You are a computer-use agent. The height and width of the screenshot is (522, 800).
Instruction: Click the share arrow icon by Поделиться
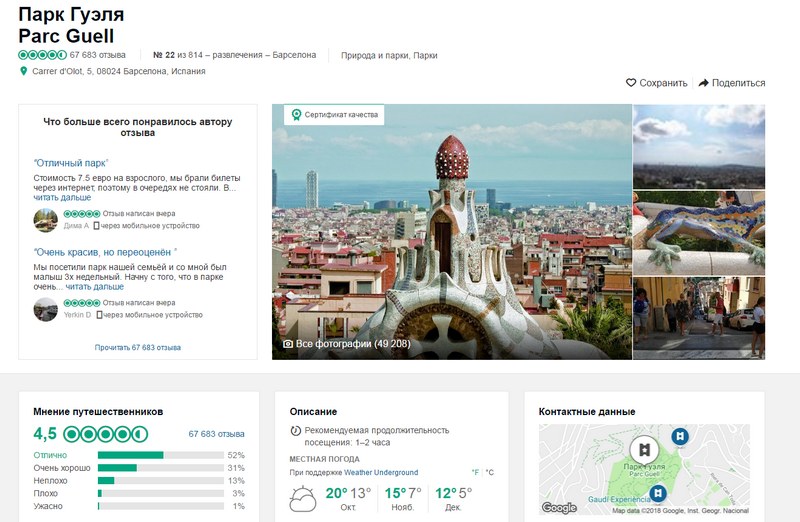click(x=704, y=83)
